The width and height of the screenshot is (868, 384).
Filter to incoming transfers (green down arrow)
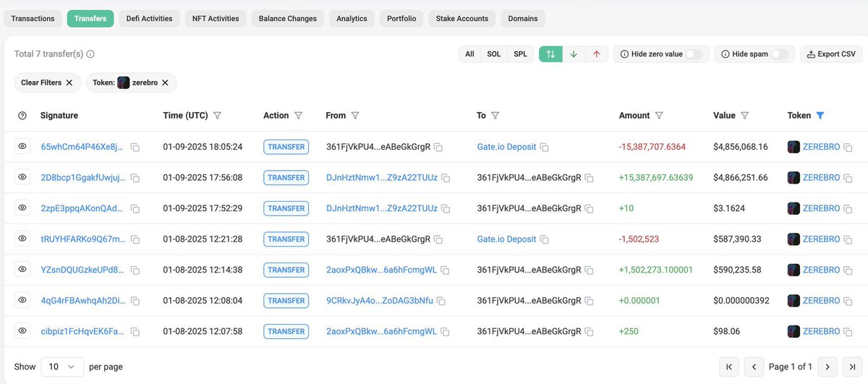click(x=574, y=54)
